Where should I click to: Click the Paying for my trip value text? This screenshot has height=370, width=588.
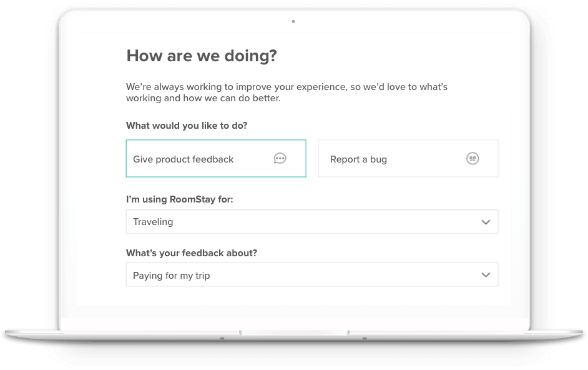pyautogui.click(x=172, y=276)
